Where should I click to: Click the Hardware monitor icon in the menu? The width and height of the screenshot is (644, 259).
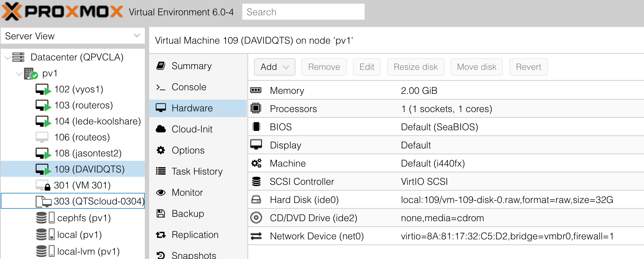point(161,108)
